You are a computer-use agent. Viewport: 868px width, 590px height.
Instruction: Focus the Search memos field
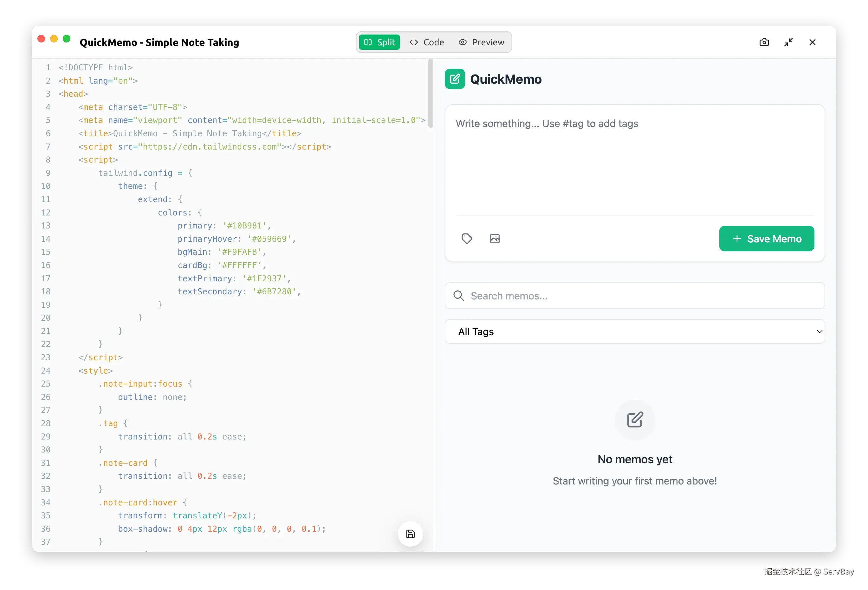tap(635, 296)
